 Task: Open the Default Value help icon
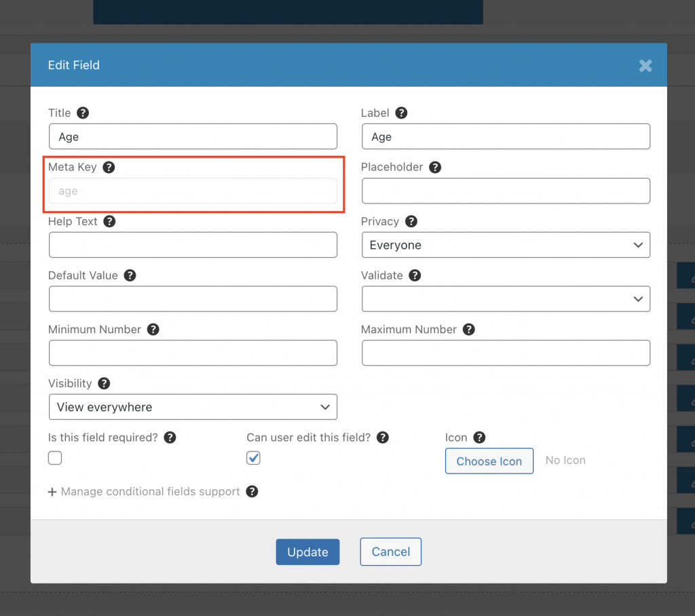click(130, 275)
